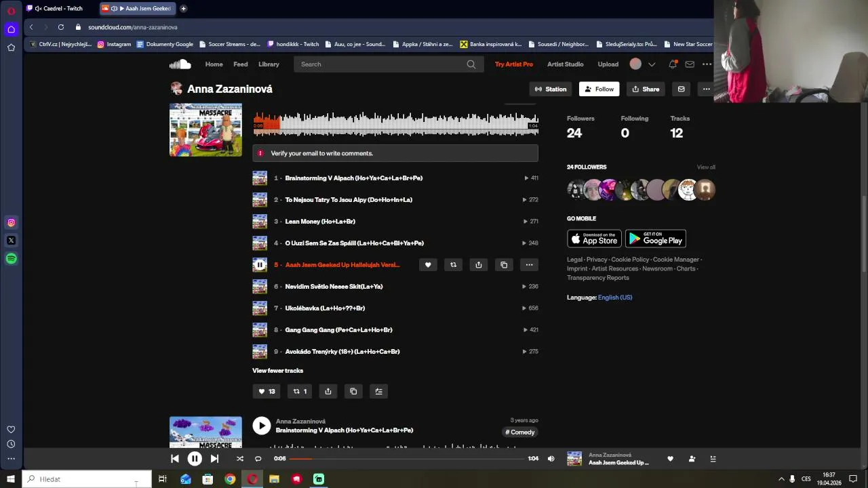
Task: Open the messages envelope in header
Action: click(690, 64)
